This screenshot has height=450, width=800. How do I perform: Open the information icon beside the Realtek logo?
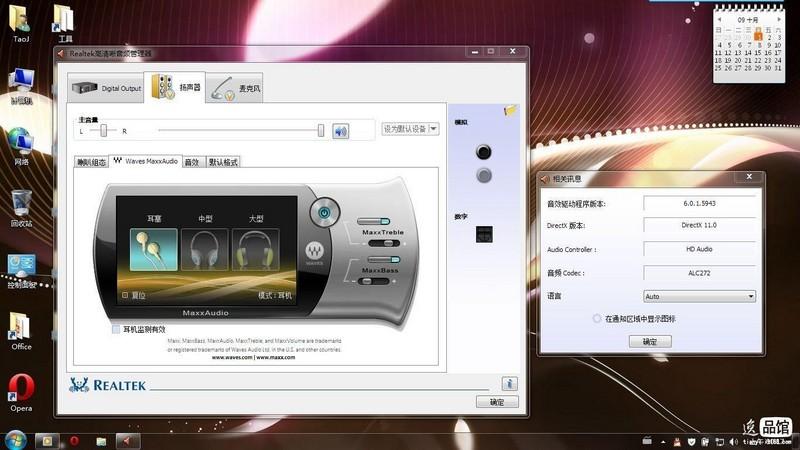pyautogui.click(x=509, y=383)
